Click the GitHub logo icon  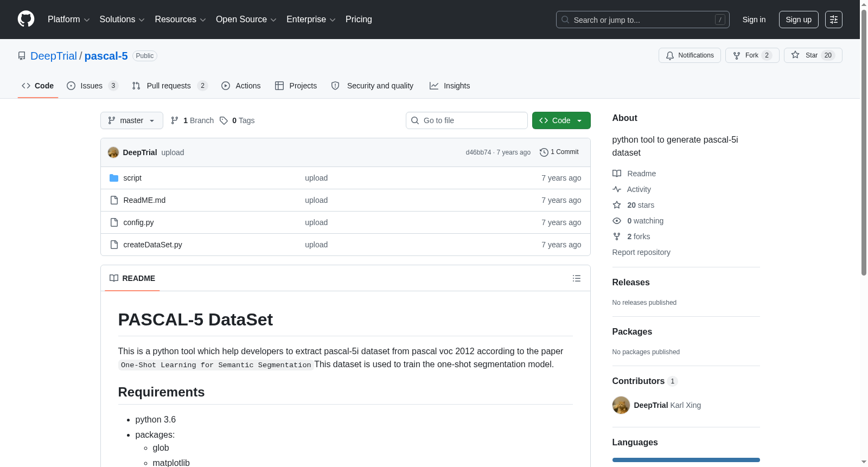pos(26,20)
